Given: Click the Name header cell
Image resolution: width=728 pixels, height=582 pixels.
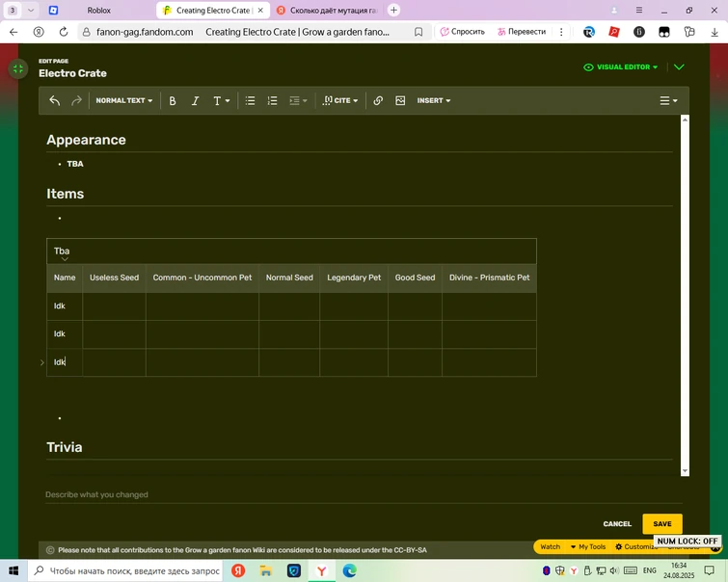Looking at the screenshot, I should (65, 278).
